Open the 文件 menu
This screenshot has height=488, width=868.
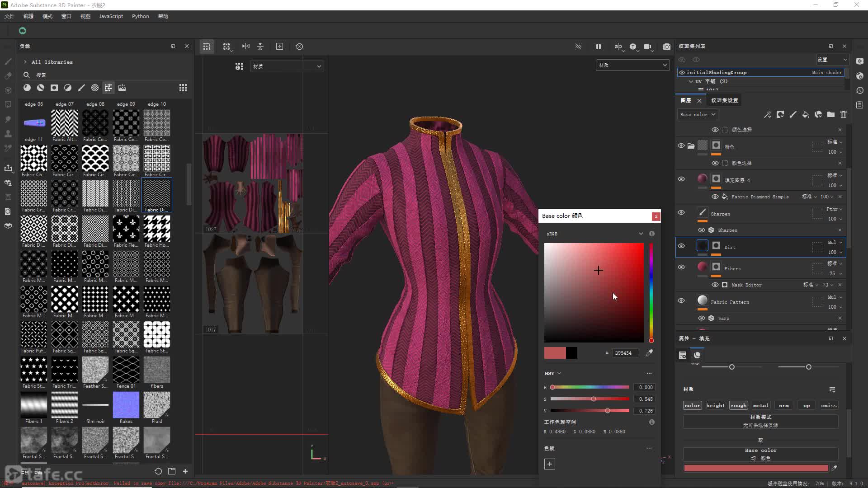click(x=9, y=16)
